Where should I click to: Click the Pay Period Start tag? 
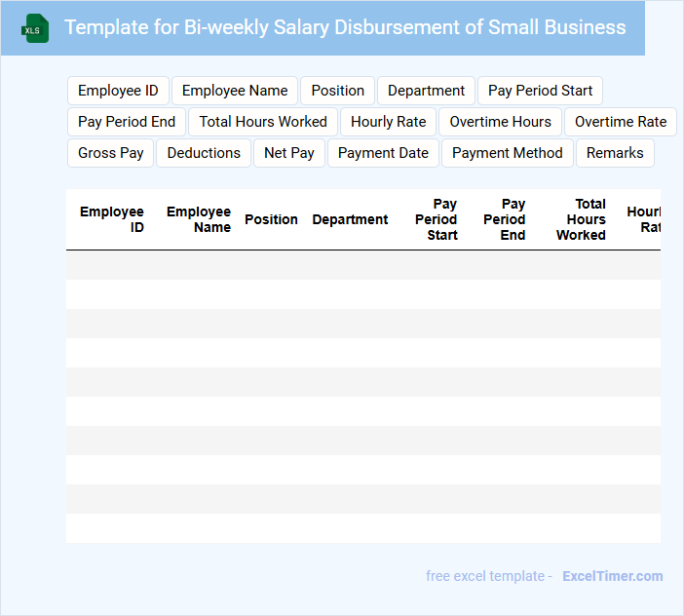(x=540, y=91)
